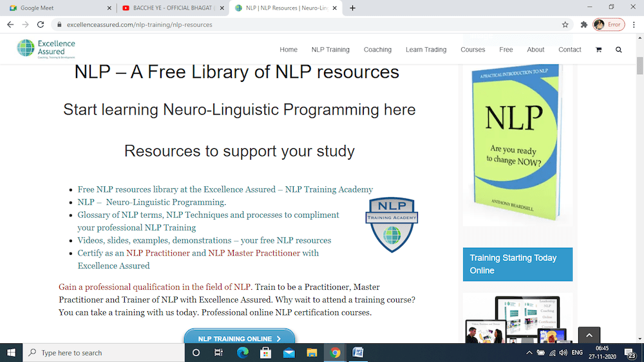Open a new browser tab
Image resolution: width=644 pixels, height=362 pixels.
[x=352, y=8]
